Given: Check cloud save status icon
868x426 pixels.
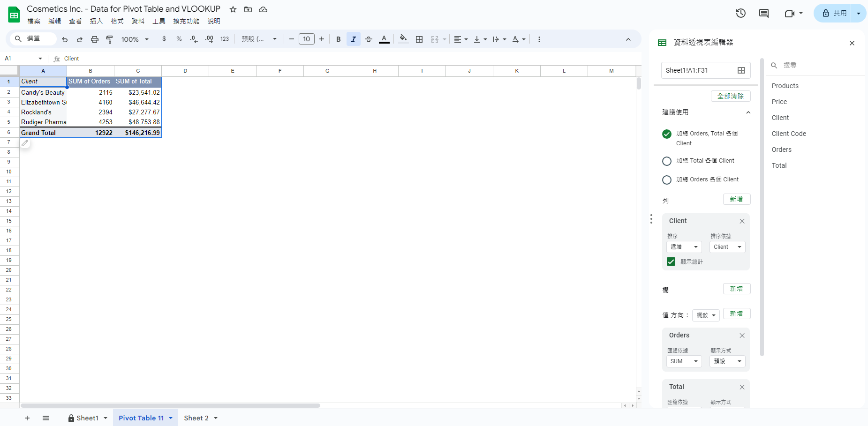Looking at the screenshot, I should pyautogui.click(x=263, y=9).
